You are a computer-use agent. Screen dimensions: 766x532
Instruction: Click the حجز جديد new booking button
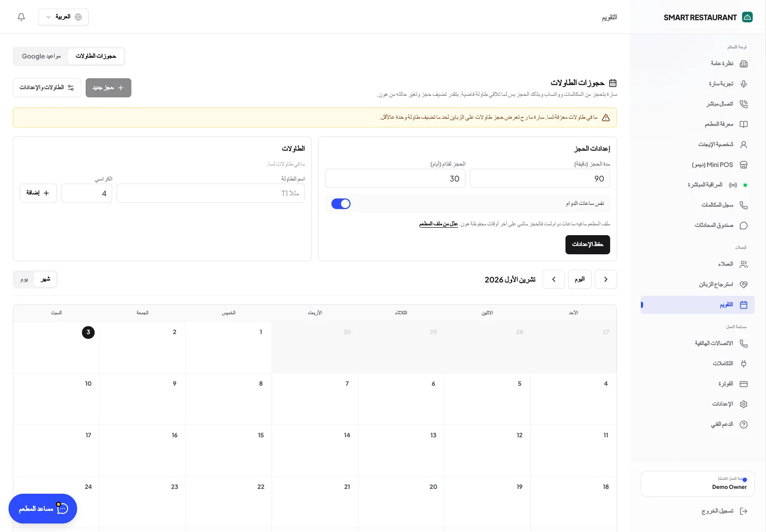point(109,88)
